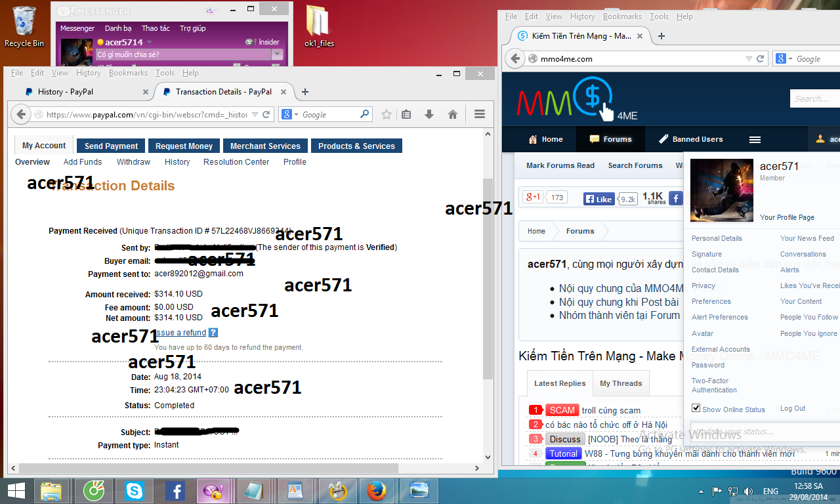Open a new tab in the mmo4me window
The height and width of the screenshot is (504, 840).
pyautogui.click(x=661, y=36)
